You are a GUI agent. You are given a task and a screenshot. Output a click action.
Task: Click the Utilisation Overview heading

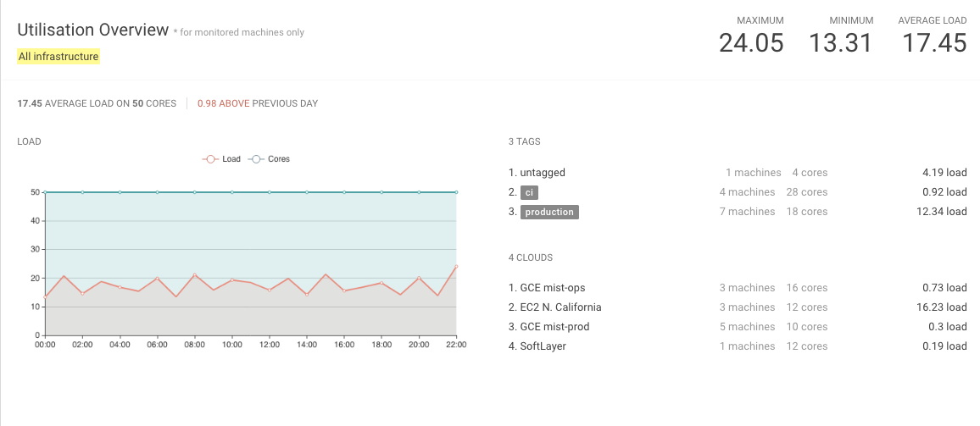point(93,30)
